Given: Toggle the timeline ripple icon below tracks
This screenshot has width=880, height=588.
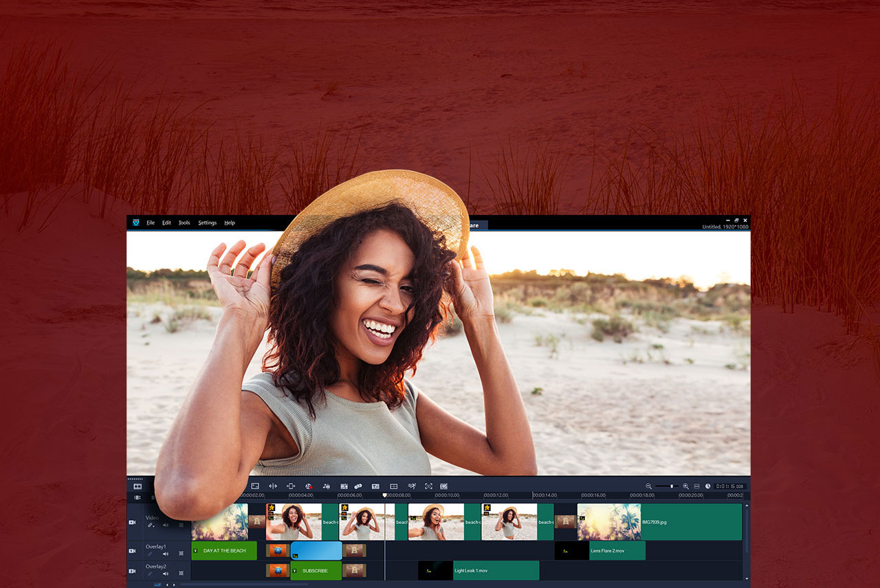Looking at the screenshot, I should [x=157, y=585].
